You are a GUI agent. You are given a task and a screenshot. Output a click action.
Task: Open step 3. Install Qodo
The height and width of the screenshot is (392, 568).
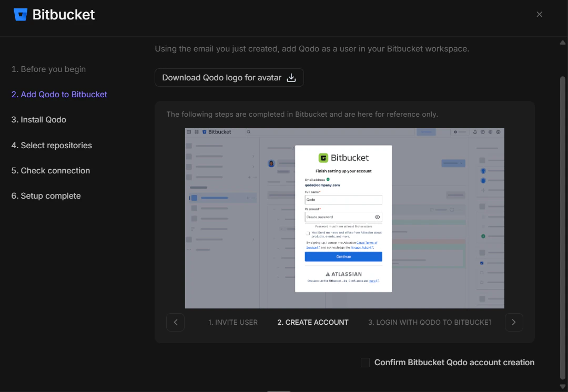(39, 120)
